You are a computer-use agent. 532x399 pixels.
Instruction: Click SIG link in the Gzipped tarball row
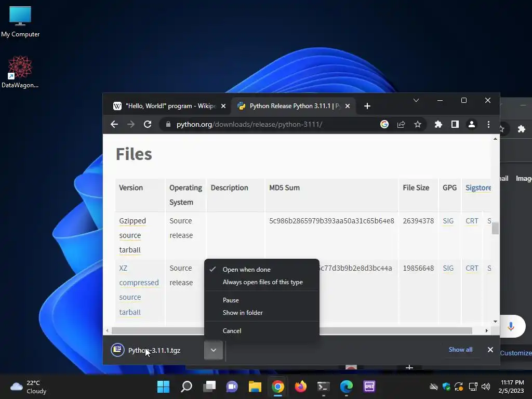pos(448,221)
